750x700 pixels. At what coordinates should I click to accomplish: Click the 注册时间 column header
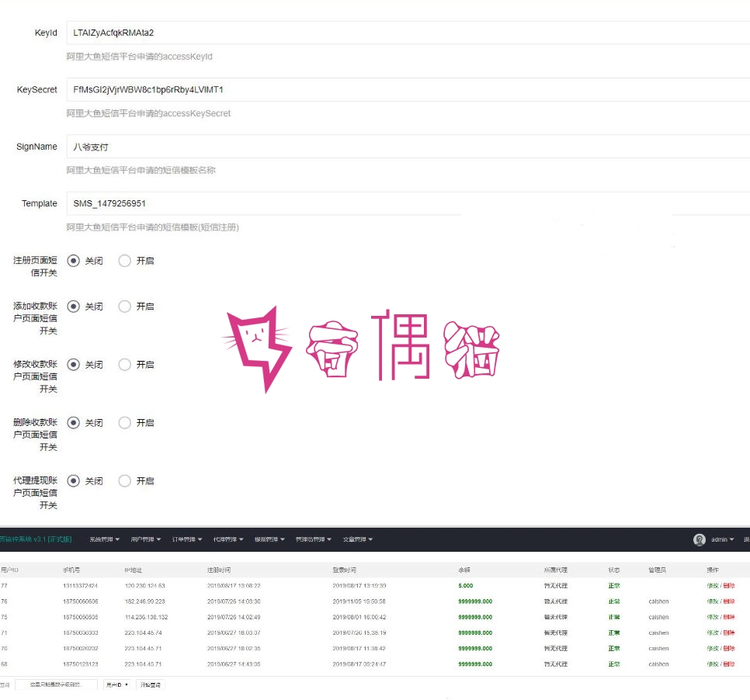point(219,570)
